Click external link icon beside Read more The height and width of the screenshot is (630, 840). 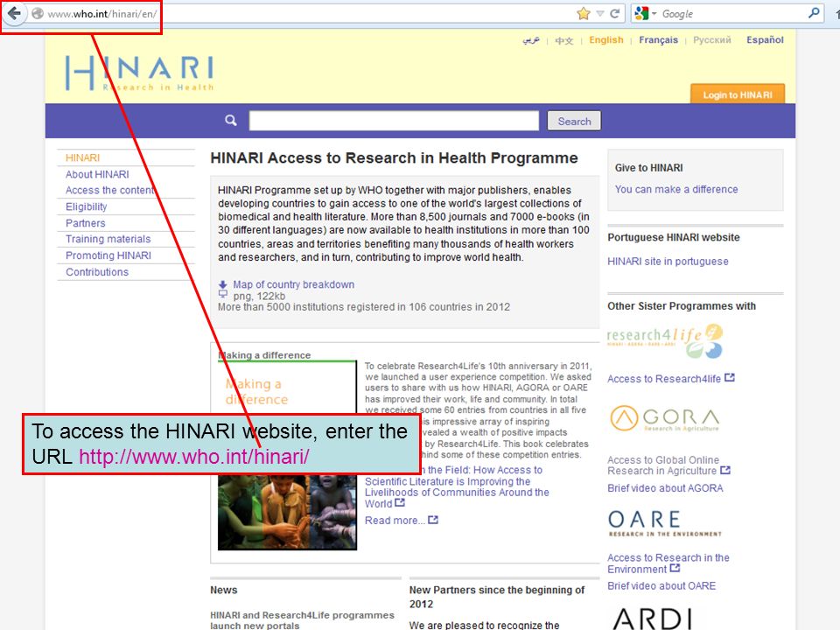(433, 520)
